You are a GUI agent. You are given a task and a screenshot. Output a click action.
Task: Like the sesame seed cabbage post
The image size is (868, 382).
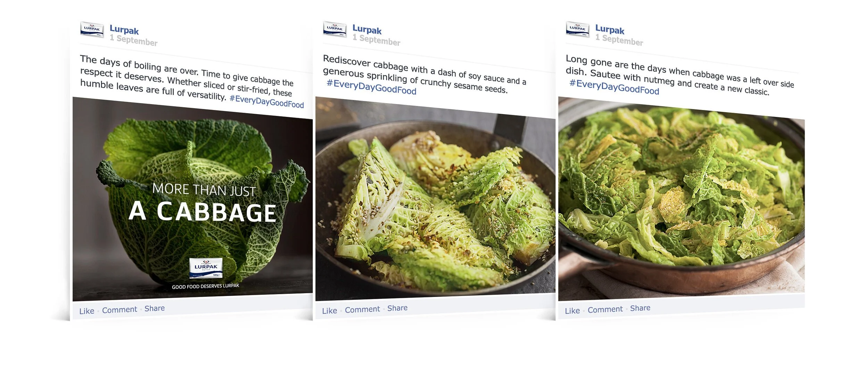[329, 311]
